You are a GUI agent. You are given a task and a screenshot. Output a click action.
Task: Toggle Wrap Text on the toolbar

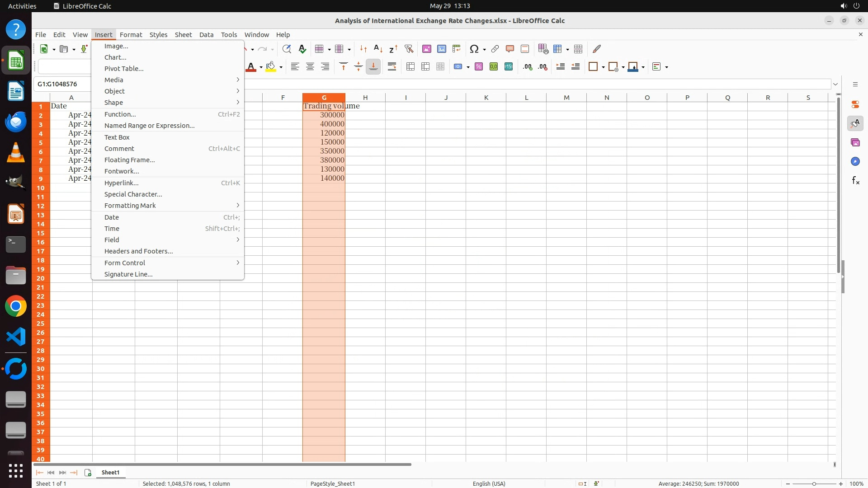click(392, 67)
